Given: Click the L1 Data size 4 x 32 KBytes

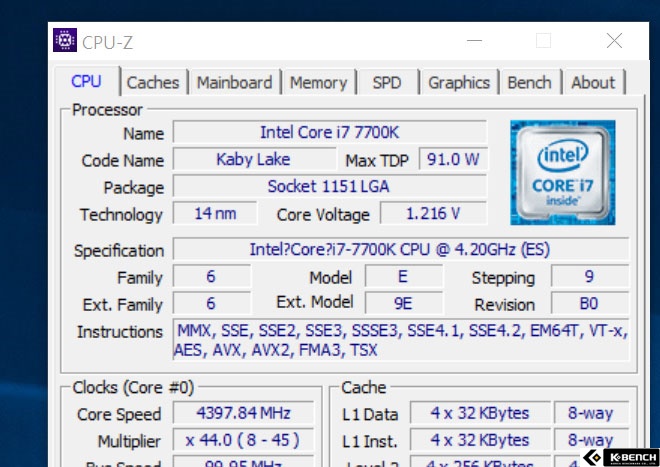Looking at the screenshot, I should 480,413.
